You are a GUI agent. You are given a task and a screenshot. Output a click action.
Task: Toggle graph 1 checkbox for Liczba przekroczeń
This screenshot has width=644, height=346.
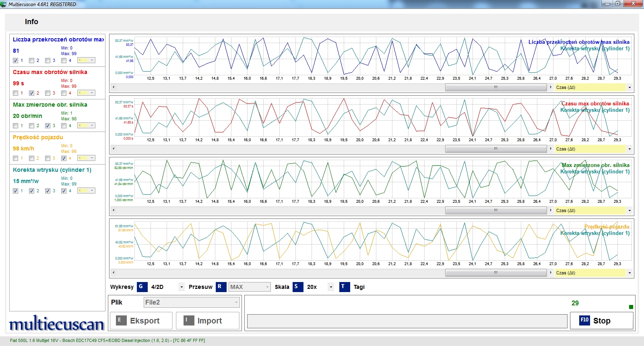tap(16, 61)
